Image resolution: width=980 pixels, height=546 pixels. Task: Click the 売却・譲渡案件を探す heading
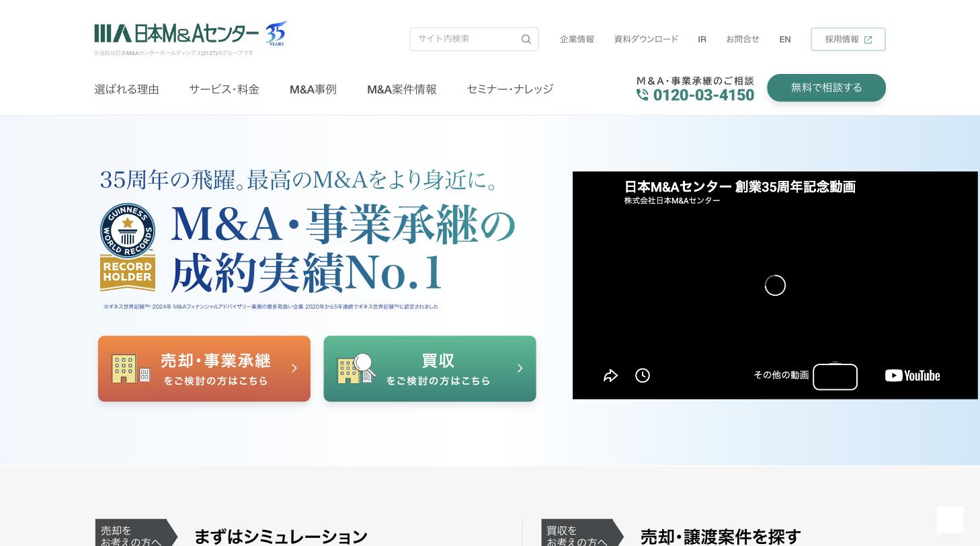(x=721, y=537)
